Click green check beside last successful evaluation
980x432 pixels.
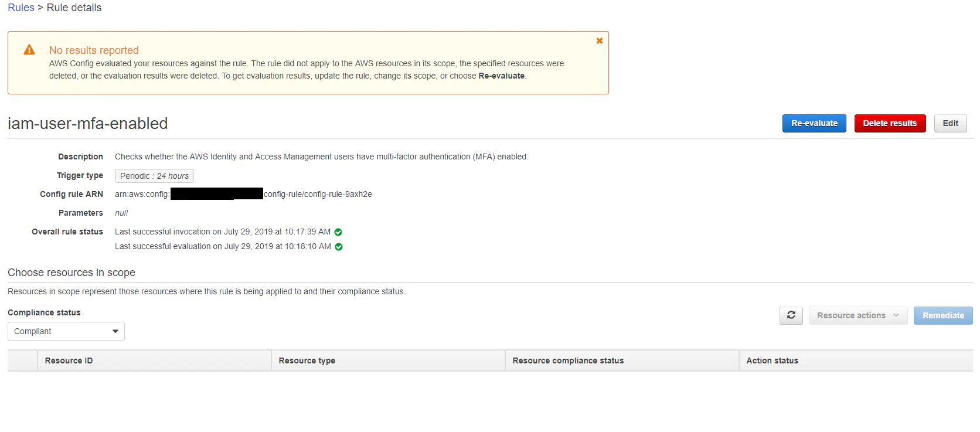339,247
